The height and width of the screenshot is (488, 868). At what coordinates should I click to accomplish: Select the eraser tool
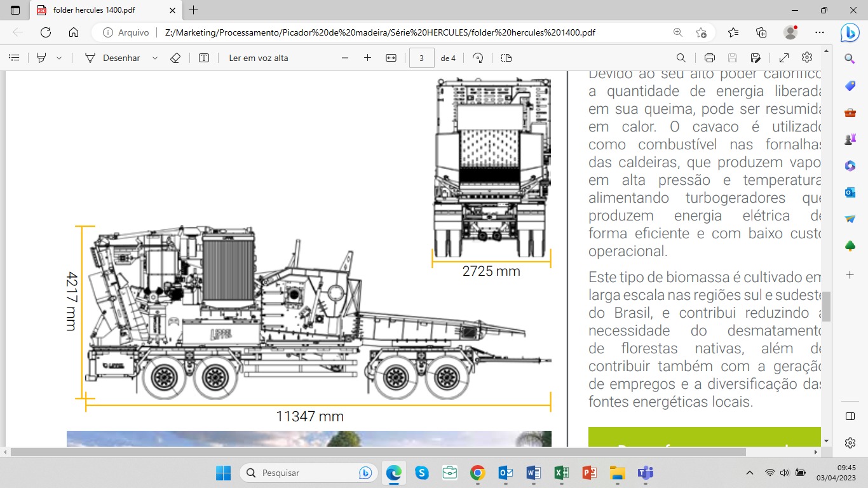[x=176, y=58]
